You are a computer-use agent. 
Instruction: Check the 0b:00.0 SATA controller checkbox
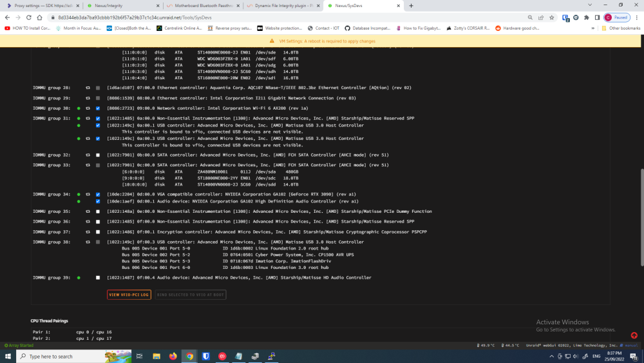(98, 155)
